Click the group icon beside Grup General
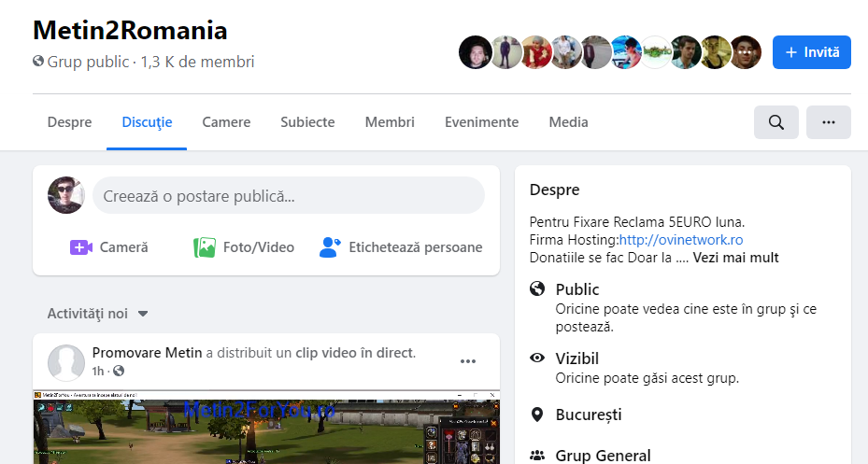This screenshot has height=464, width=868. (x=537, y=456)
